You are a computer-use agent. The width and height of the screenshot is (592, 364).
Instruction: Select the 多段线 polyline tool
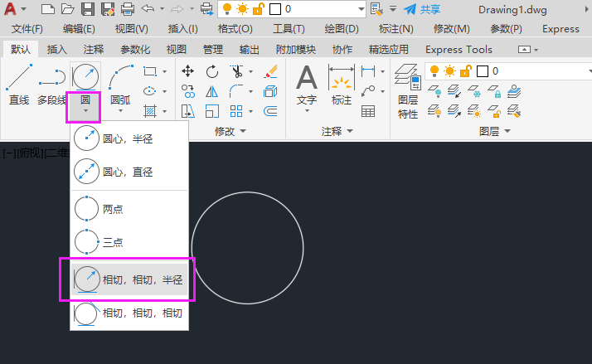pyautogui.click(x=51, y=85)
